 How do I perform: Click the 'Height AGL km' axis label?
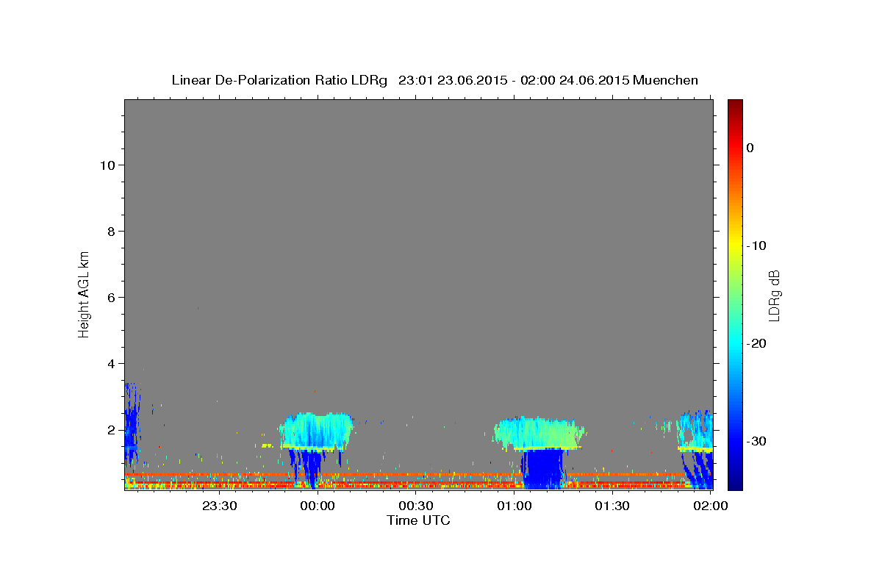click(85, 294)
